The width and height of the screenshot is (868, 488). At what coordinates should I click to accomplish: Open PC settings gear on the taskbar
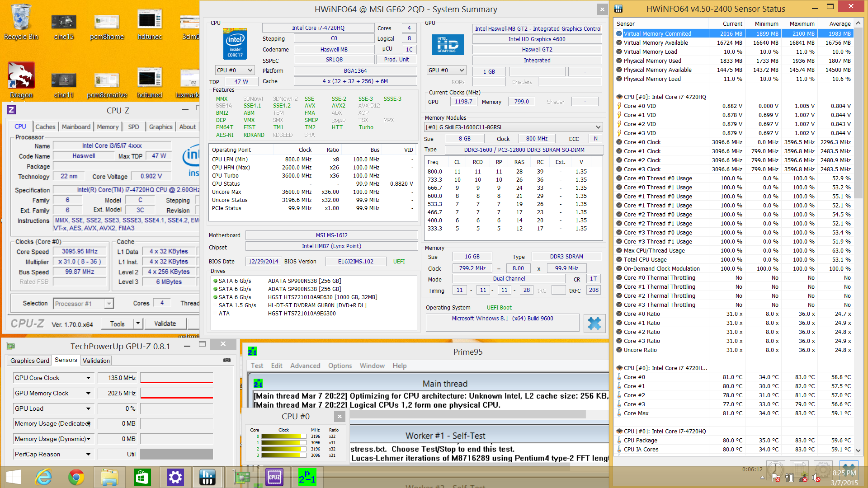(175, 477)
